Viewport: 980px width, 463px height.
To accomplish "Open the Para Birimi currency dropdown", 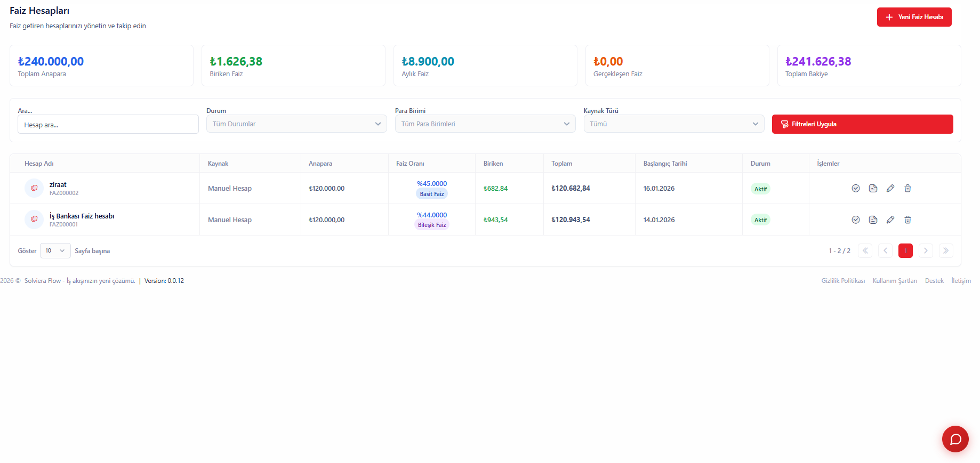I will [485, 124].
